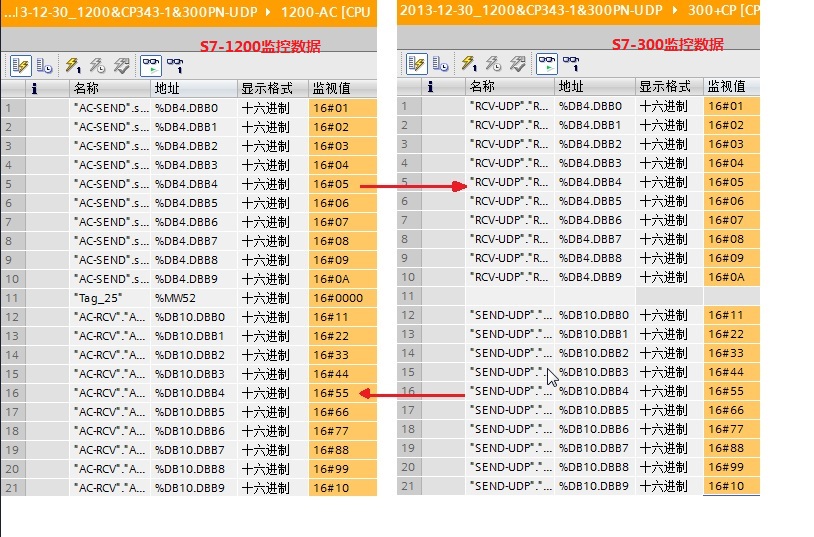Click monitor once glasses icon in S7-300 toolbar
This screenshot has width=814, height=537.
(x=572, y=64)
